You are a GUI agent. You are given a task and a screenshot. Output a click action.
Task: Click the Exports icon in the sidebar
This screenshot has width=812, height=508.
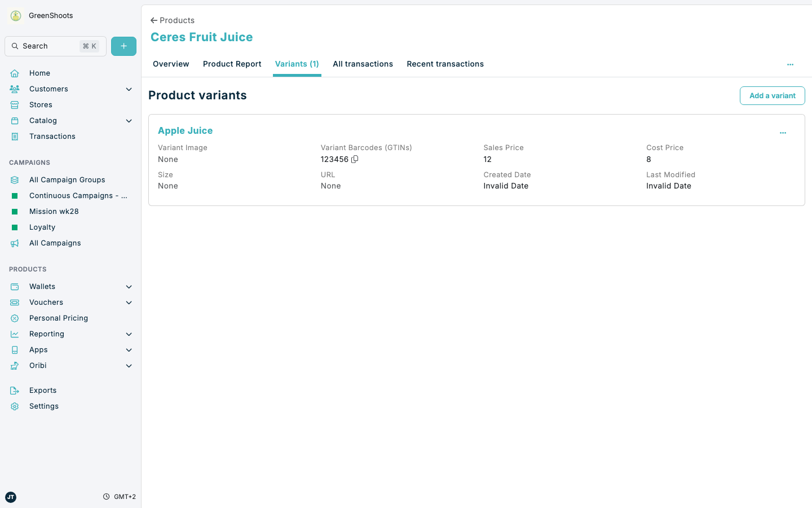coord(15,390)
